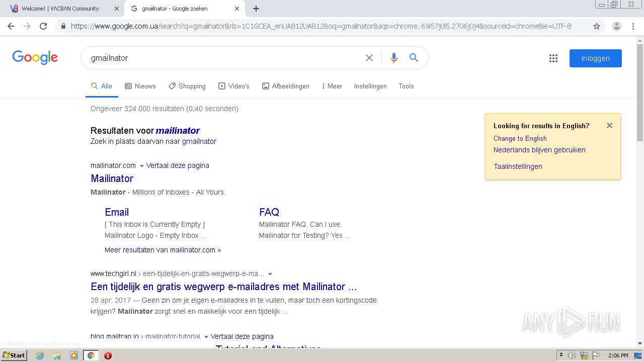644x362 pixels.
Task: Open a new tab with the plus button
Action: 256,9
